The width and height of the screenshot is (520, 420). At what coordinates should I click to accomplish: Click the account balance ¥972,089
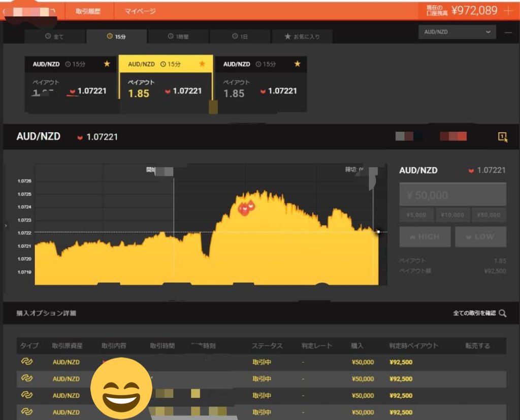[474, 11]
